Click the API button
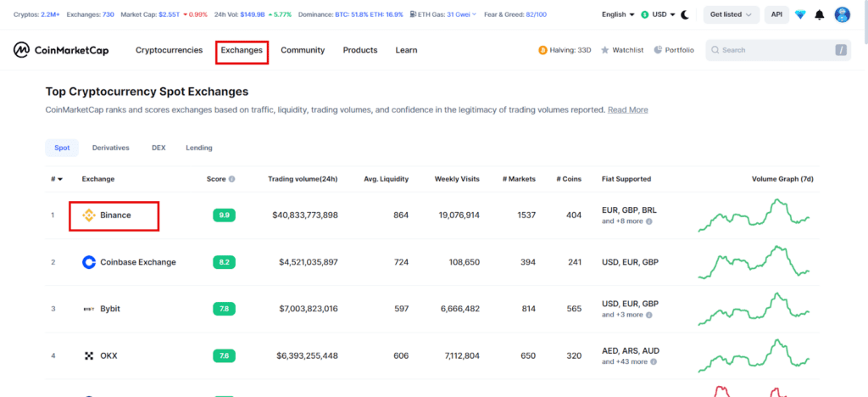The height and width of the screenshot is (397, 868). coord(776,15)
